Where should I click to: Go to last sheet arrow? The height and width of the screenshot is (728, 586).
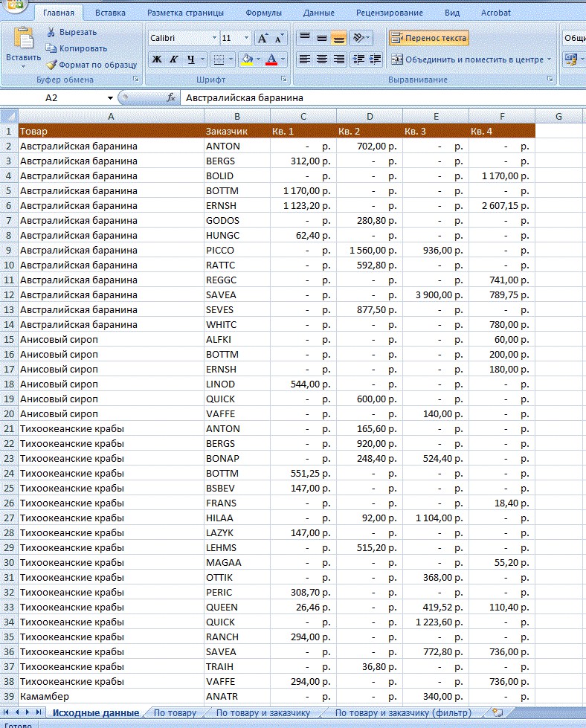tap(39, 712)
